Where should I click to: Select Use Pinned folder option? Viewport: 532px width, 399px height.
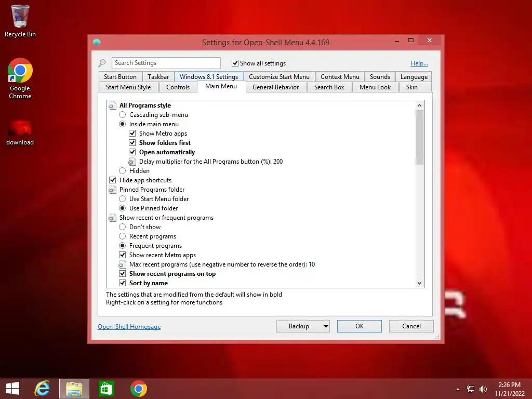[x=123, y=208]
